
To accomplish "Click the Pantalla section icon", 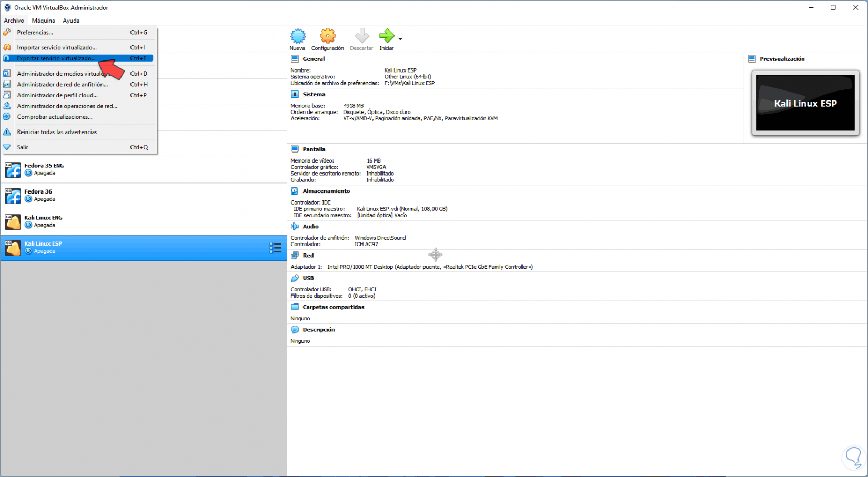I will coord(295,149).
